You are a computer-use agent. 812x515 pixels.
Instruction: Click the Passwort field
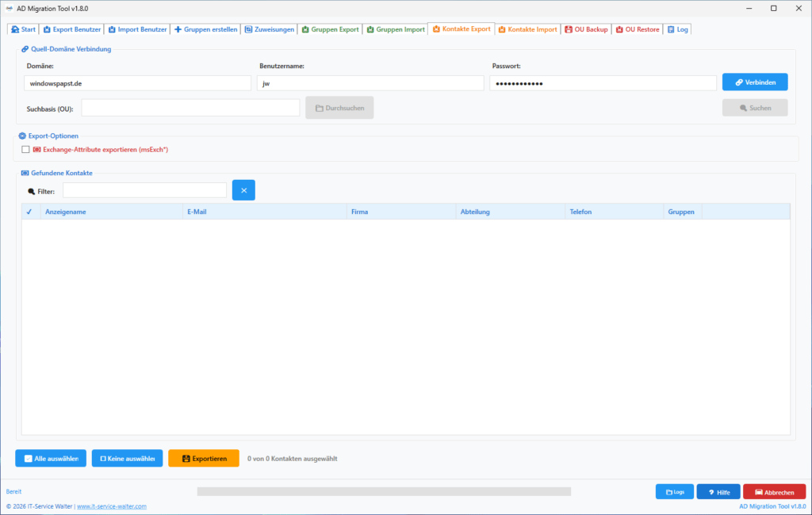click(603, 83)
